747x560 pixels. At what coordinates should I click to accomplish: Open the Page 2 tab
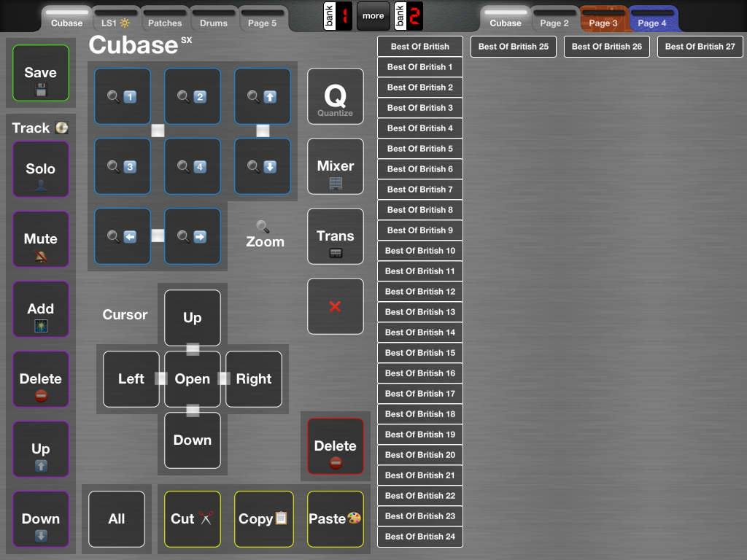point(554,19)
